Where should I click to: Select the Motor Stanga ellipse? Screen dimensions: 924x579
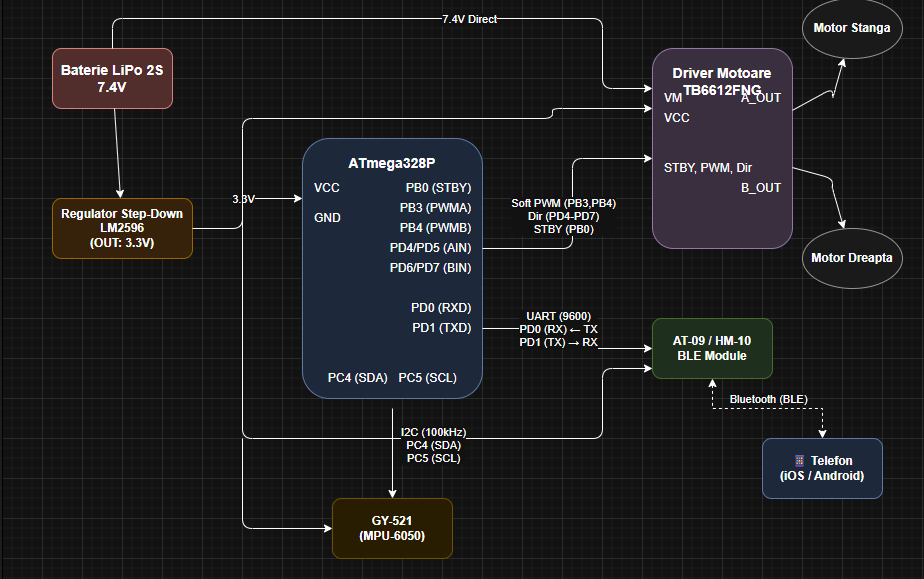852,28
